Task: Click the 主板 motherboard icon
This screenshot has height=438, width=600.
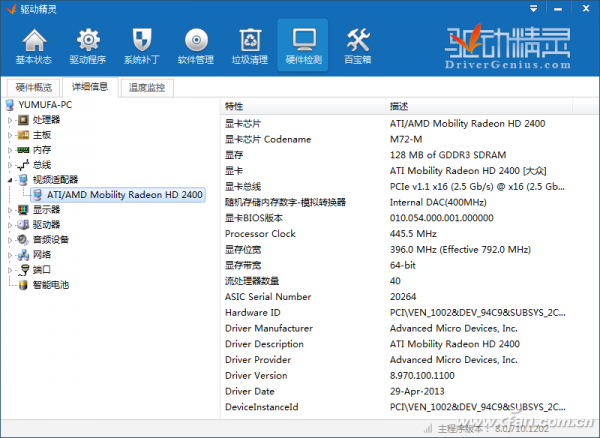Action: (23, 135)
